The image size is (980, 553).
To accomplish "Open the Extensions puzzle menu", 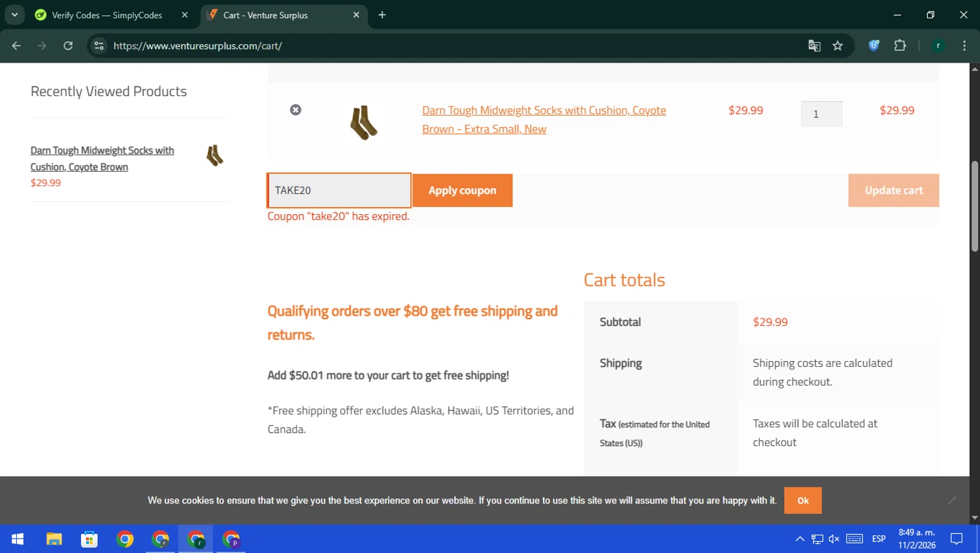I will [x=900, y=46].
